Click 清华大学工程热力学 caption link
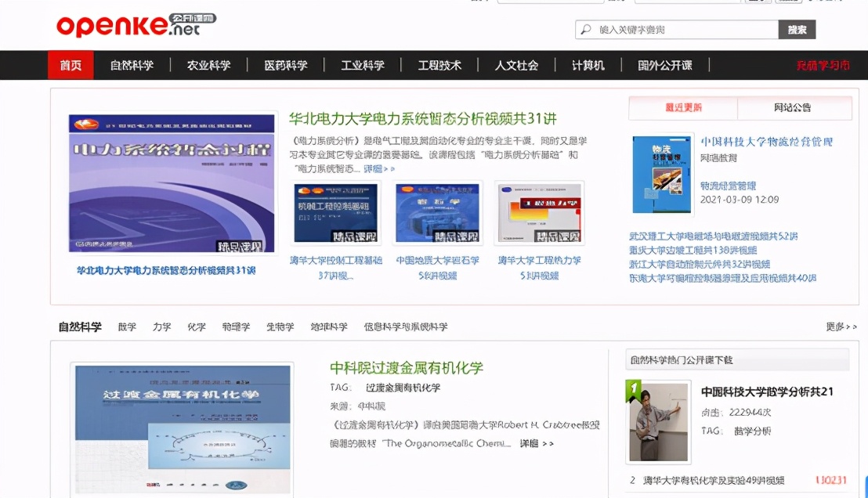 [539, 267]
